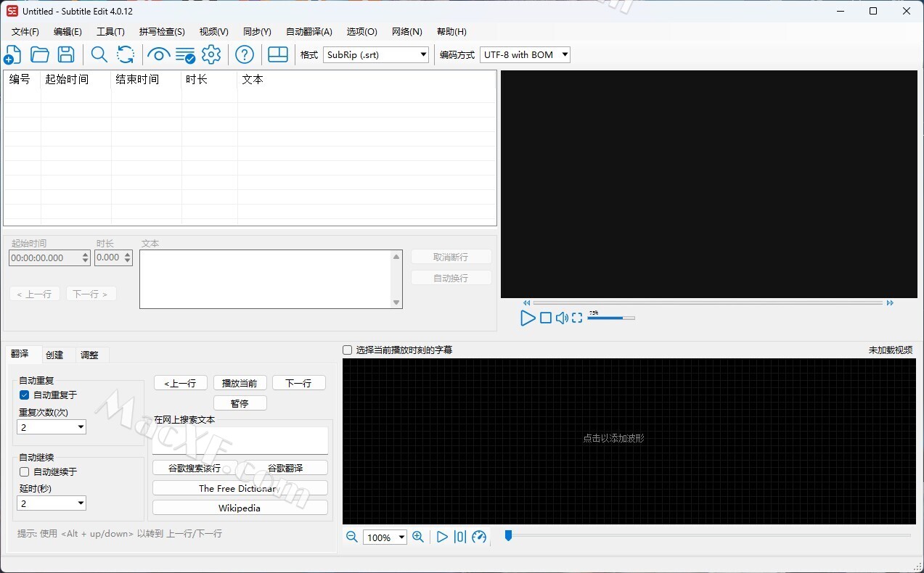This screenshot has width=924, height=573.
Task: Check 选择当前播放时刻的字幕 option
Action: (348, 350)
